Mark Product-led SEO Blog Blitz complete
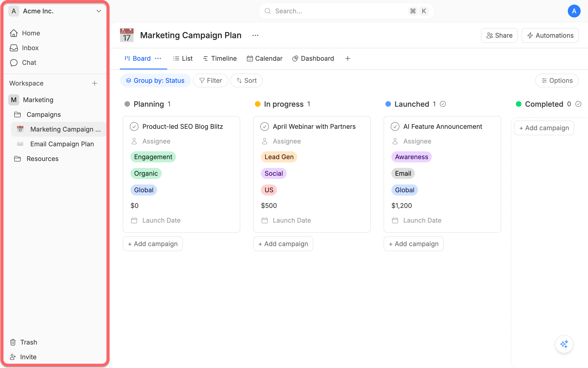The image size is (588, 368). pyautogui.click(x=134, y=126)
